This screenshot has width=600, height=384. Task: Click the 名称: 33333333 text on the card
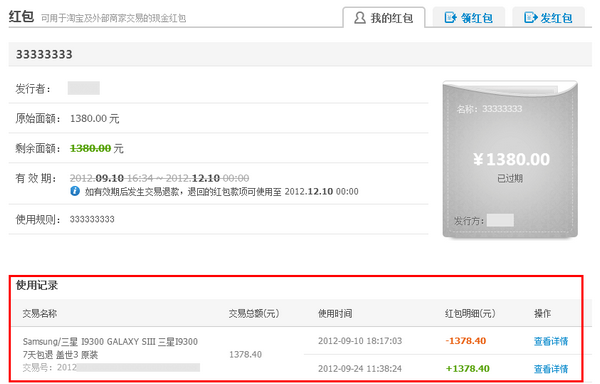tap(489, 109)
